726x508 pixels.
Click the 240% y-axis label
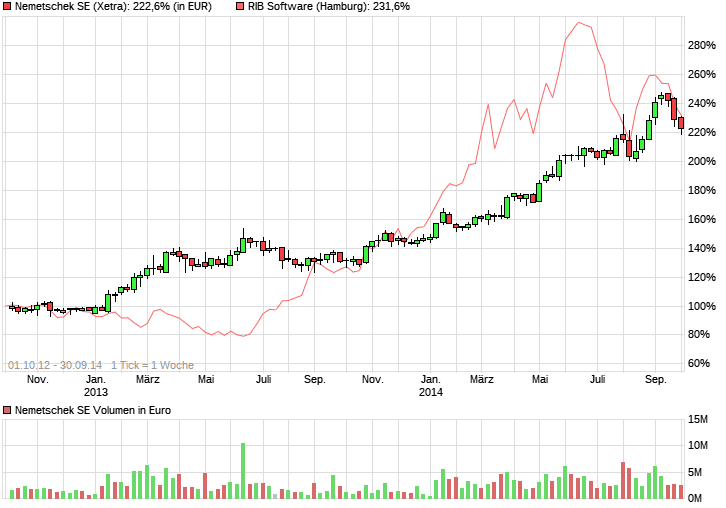(x=702, y=103)
